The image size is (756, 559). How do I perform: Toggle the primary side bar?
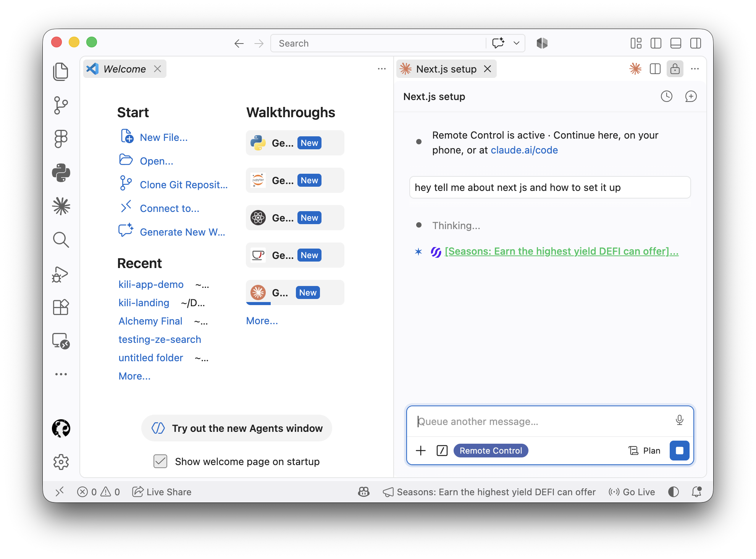coord(656,43)
